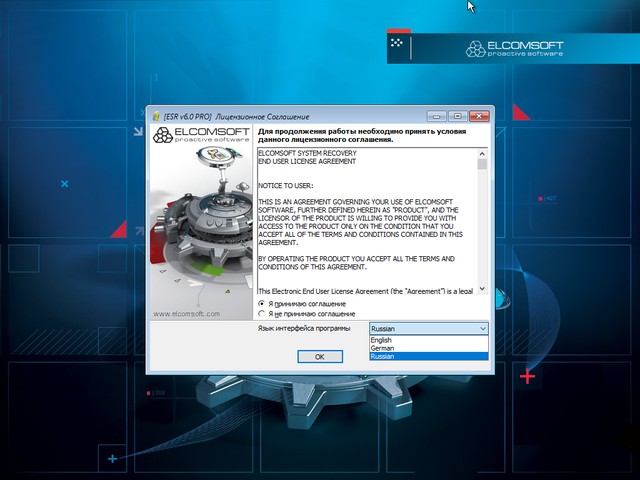Collapse the language dropdown via its arrow
This screenshot has height=480, width=640.
click(x=482, y=328)
